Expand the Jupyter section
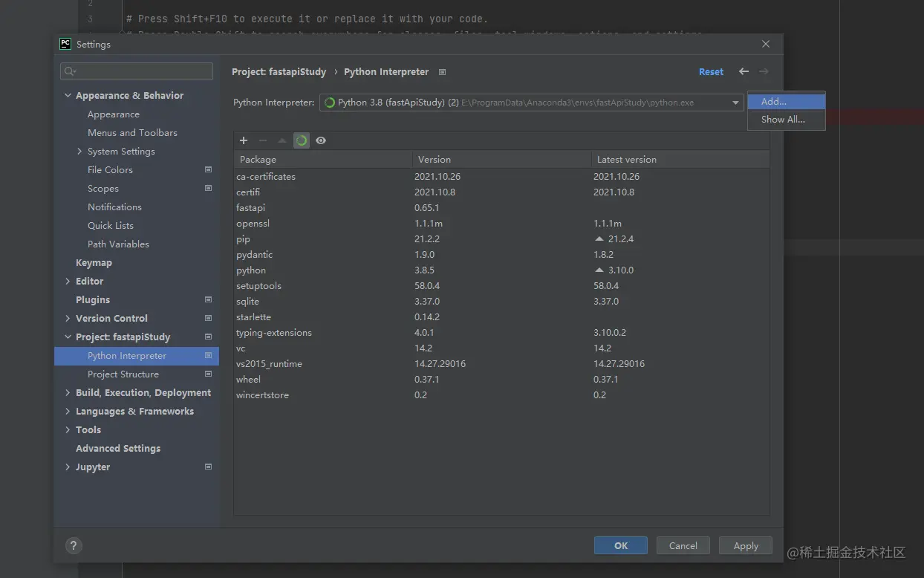This screenshot has width=924, height=578. 68,467
